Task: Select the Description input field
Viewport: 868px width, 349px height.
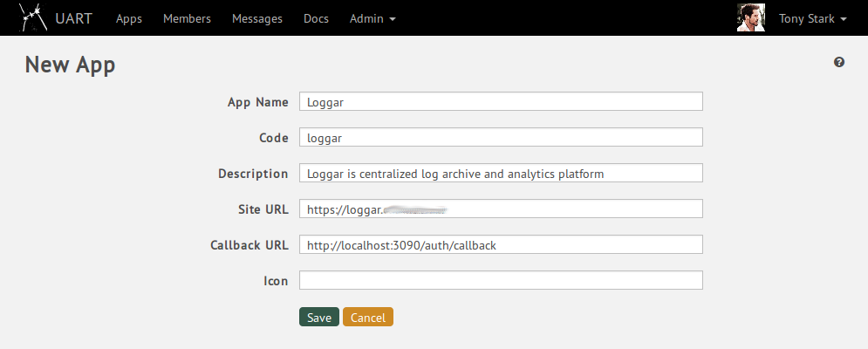Action: 501,174
